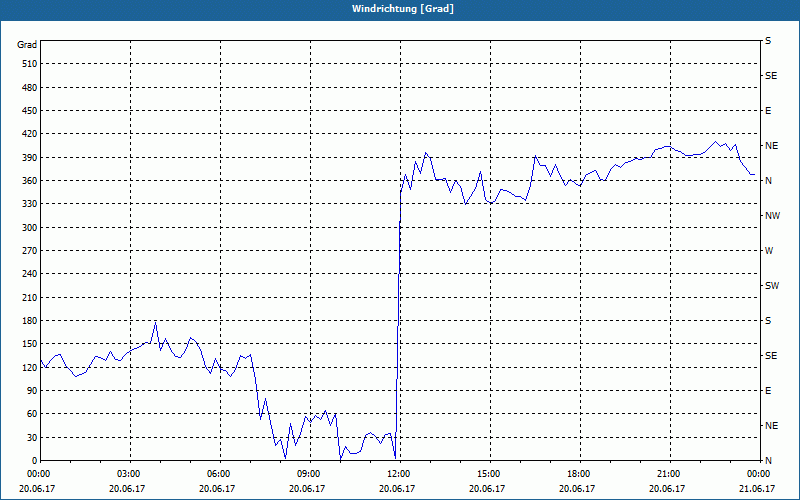
Task: Click the chart title 'Windrichtung [Grad]'
Action: point(403,9)
